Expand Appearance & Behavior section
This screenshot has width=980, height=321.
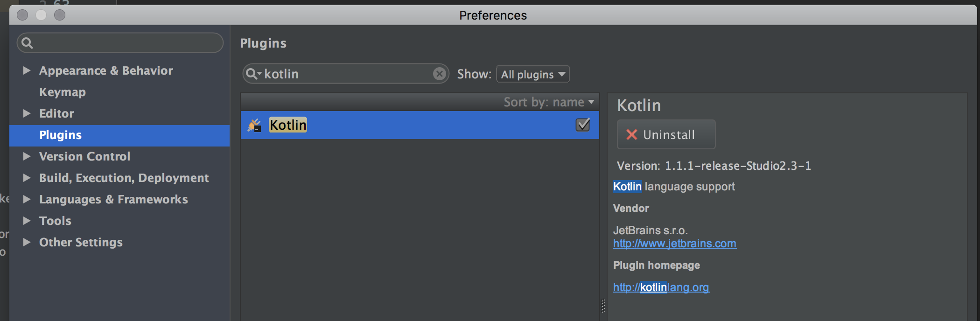[x=27, y=70]
